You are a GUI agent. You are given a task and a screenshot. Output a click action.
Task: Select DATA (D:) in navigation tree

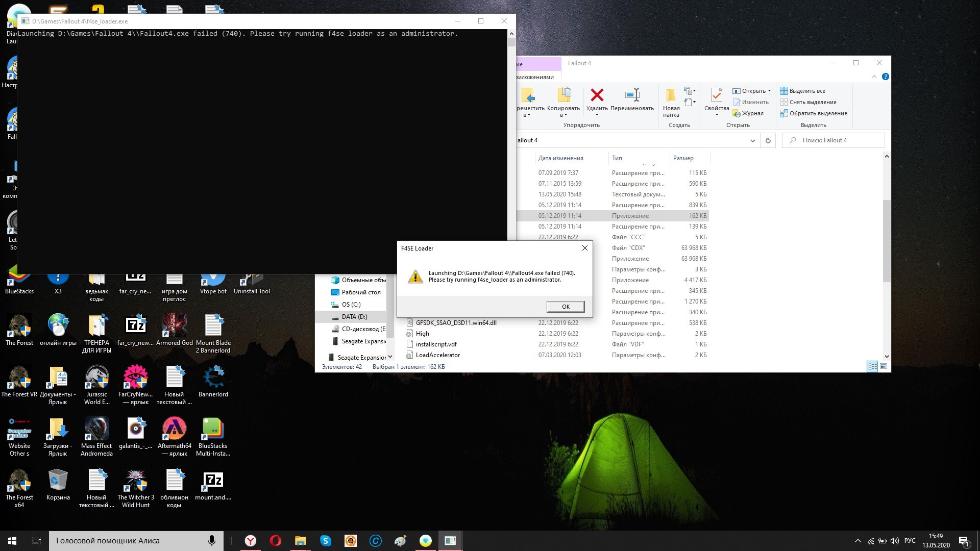point(354,317)
